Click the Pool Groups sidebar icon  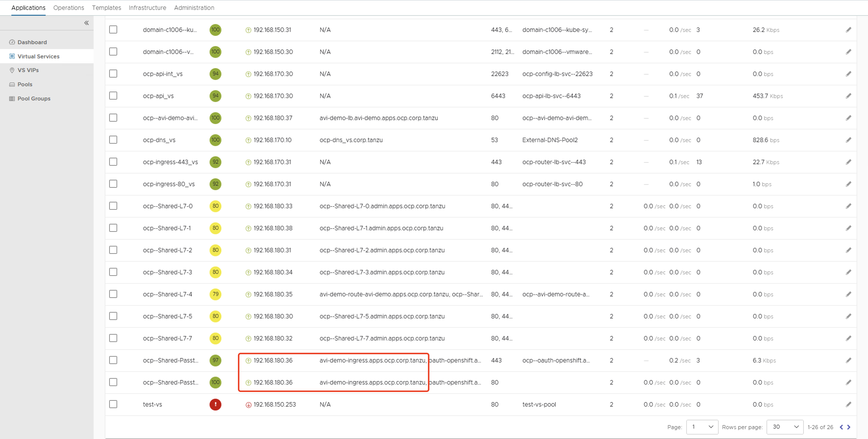(x=12, y=98)
